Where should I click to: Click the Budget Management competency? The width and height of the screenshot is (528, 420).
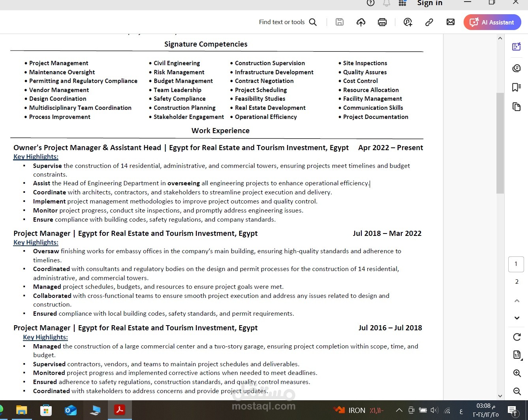(x=183, y=81)
